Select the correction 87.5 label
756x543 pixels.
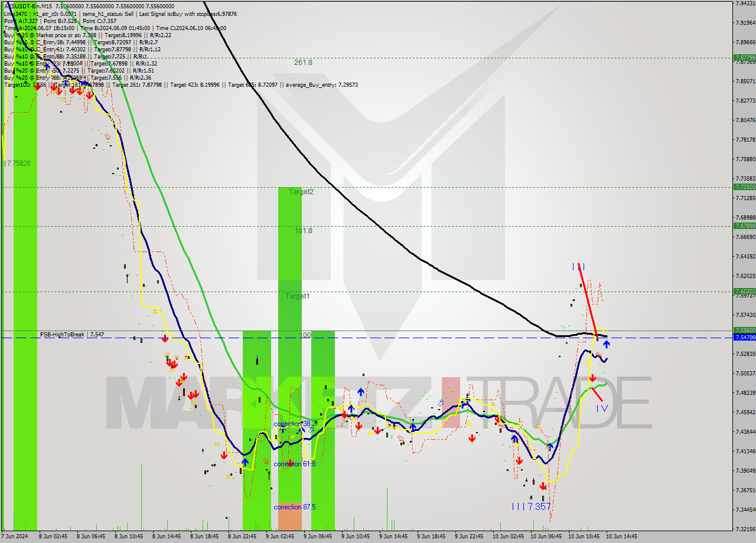pos(294,507)
